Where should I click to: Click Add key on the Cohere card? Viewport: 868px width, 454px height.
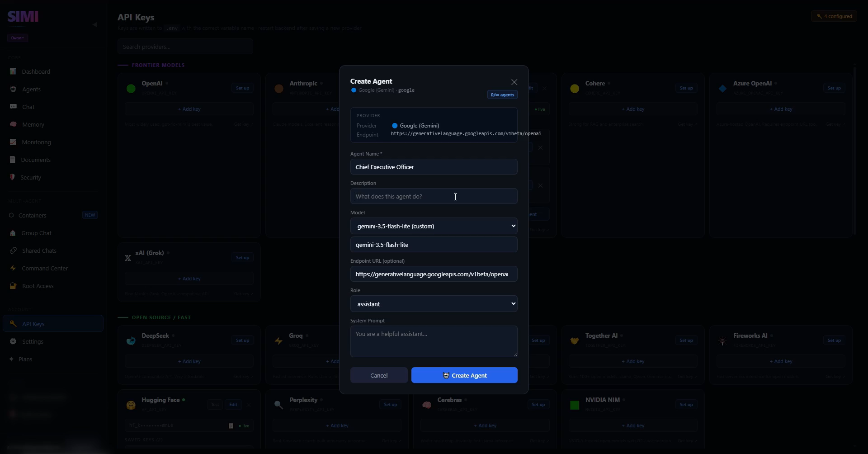tap(633, 109)
